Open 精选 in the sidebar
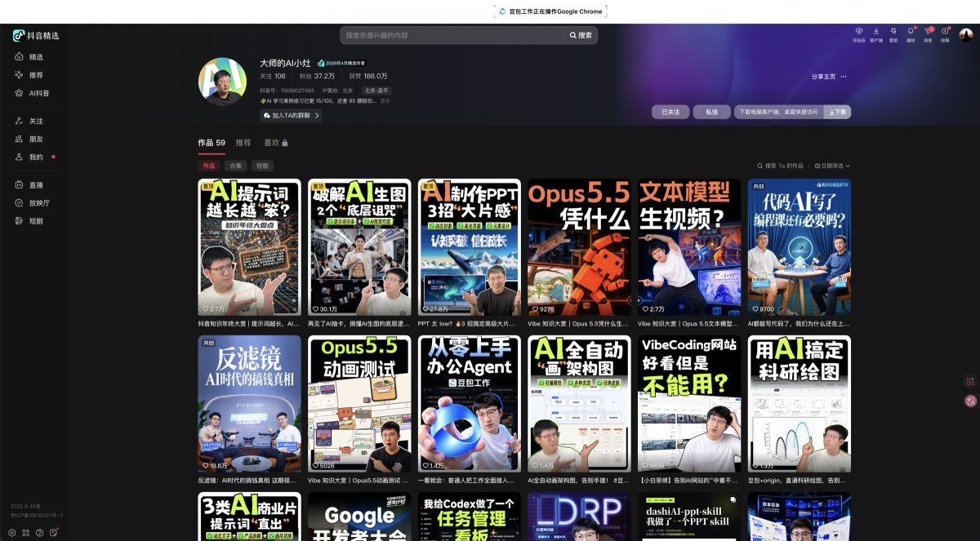The height and width of the screenshot is (541, 980). pyautogui.click(x=29, y=57)
